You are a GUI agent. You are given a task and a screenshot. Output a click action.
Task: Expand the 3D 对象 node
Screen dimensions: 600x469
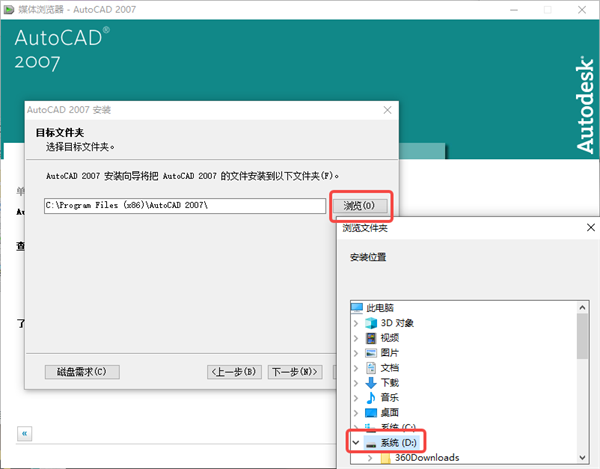tap(356, 323)
